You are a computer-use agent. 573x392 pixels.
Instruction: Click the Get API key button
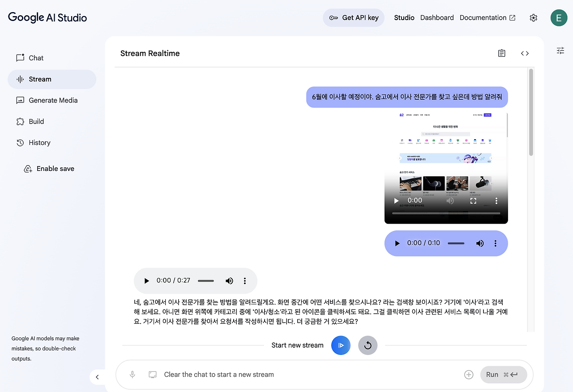pos(354,17)
